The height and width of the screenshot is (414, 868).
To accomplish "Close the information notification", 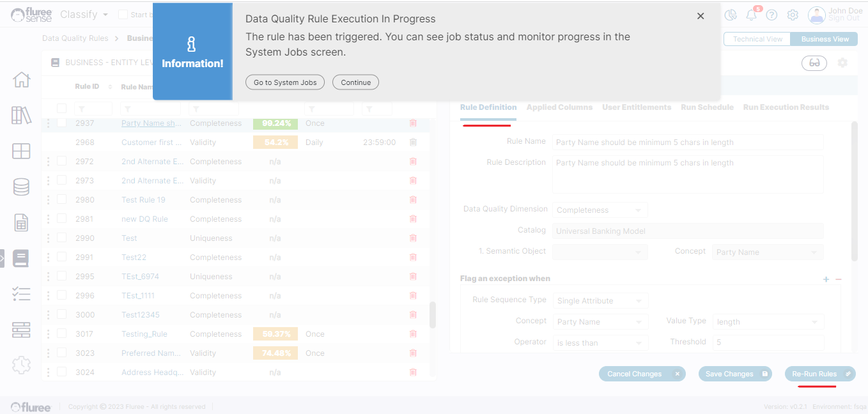I will pos(701,16).
